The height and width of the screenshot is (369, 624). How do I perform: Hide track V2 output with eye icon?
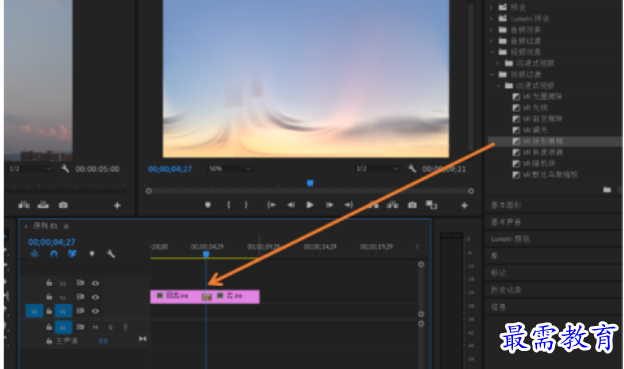pyautogui.click(x=95, y=297)
